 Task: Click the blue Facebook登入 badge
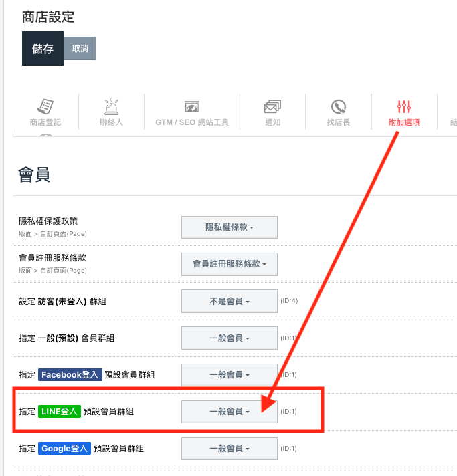pos(70,375)
